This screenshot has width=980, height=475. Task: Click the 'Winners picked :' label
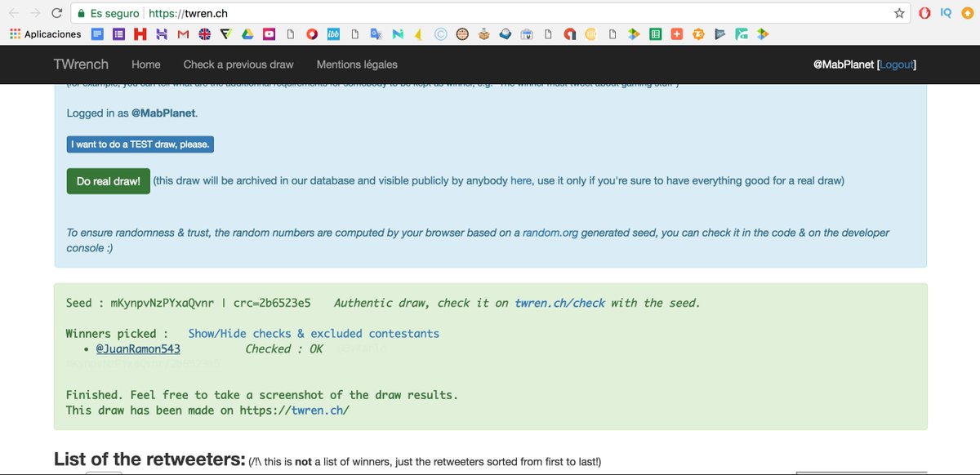[117, 334]
